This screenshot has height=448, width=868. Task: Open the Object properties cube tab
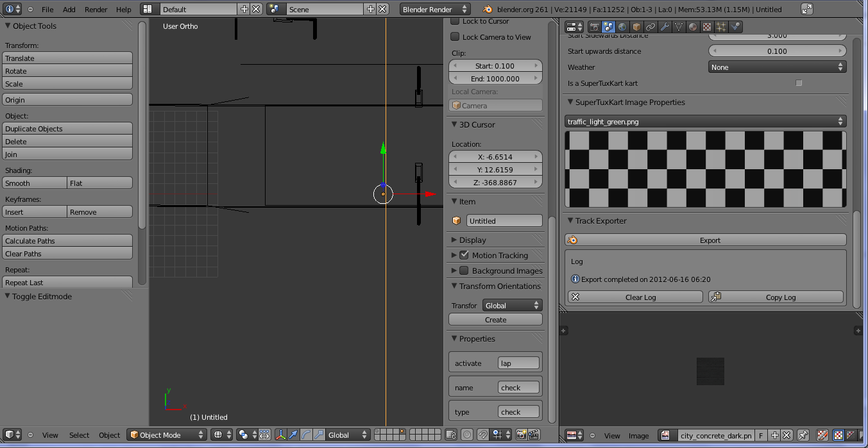tap(636, 27)
